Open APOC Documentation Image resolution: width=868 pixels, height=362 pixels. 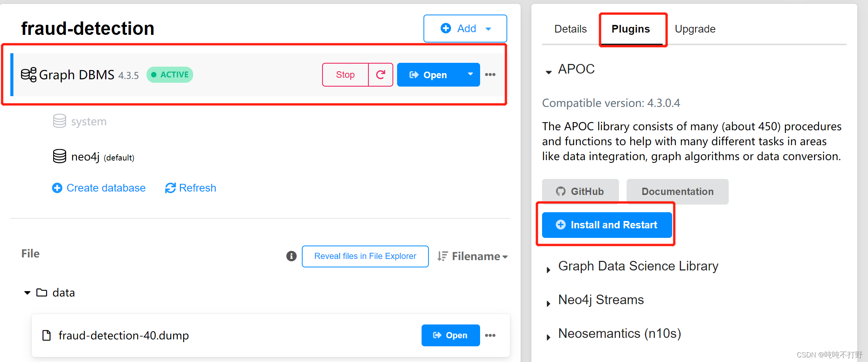[677, 192]
